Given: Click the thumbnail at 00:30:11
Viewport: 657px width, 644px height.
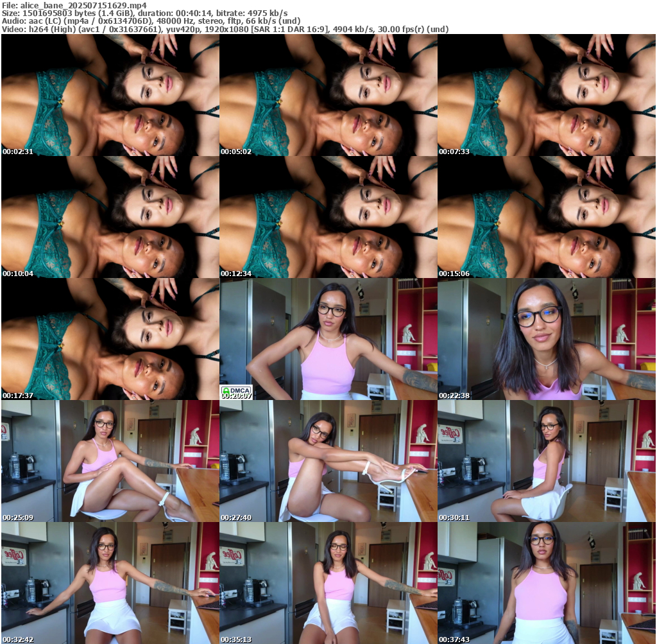Looking at the screenshot, I should [x=546, y=461].
